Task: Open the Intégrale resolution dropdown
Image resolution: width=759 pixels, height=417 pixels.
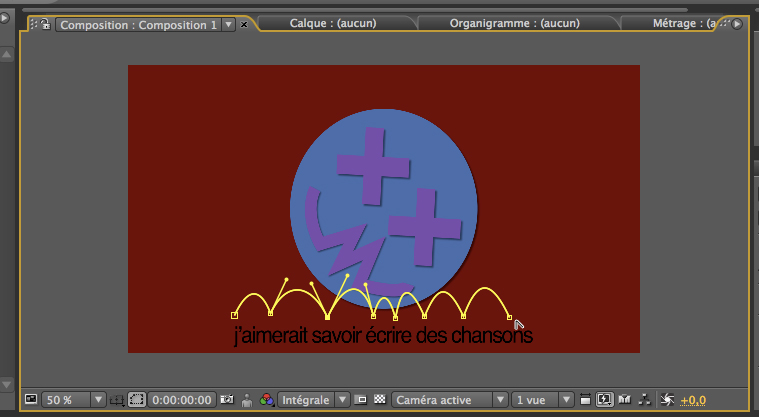Action: [x=314, y=400]
